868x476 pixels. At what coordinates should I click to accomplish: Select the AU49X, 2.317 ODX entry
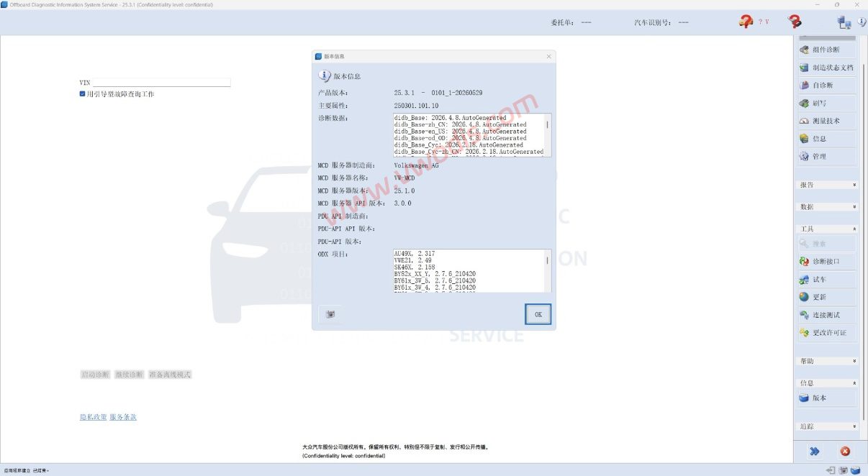click(415, 254)
